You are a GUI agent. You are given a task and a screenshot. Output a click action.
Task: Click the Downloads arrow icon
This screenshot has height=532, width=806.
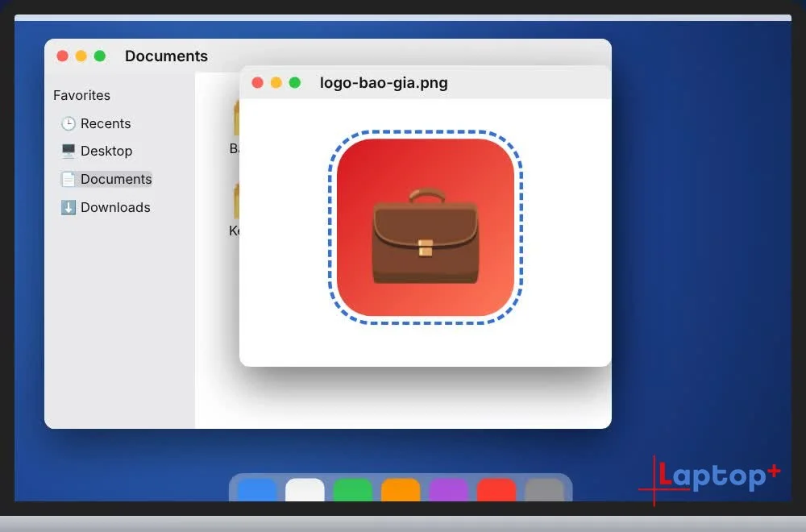[68, 207]
